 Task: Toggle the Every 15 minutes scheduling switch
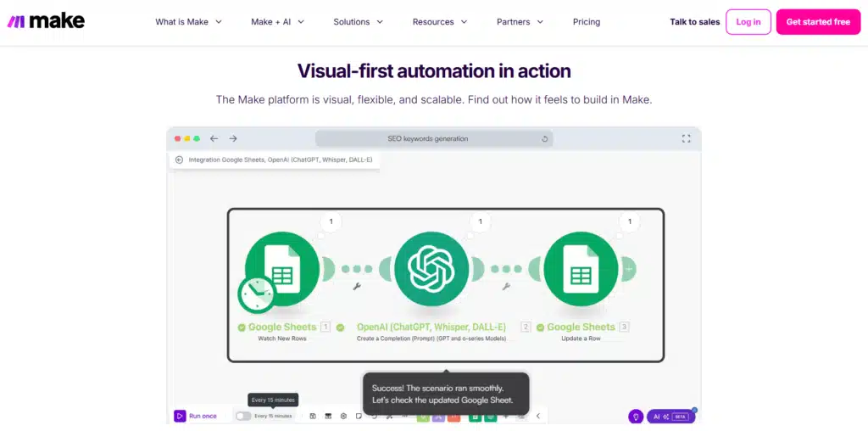243,417
